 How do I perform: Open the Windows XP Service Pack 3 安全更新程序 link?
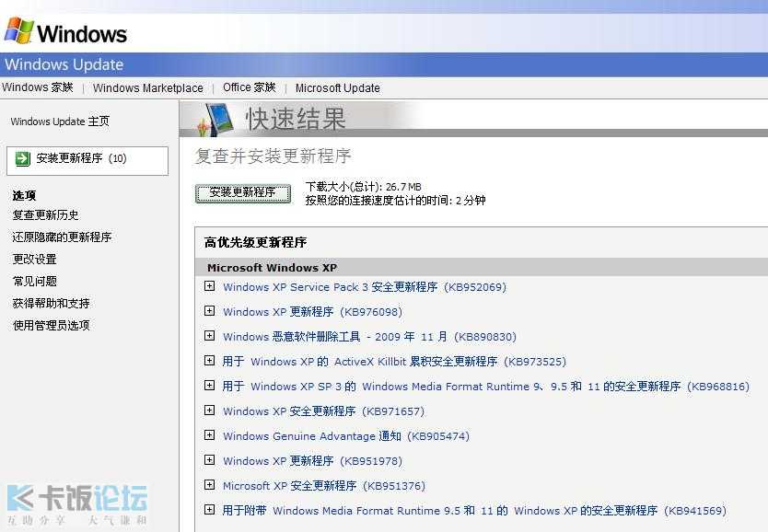[x=365, y=287]
